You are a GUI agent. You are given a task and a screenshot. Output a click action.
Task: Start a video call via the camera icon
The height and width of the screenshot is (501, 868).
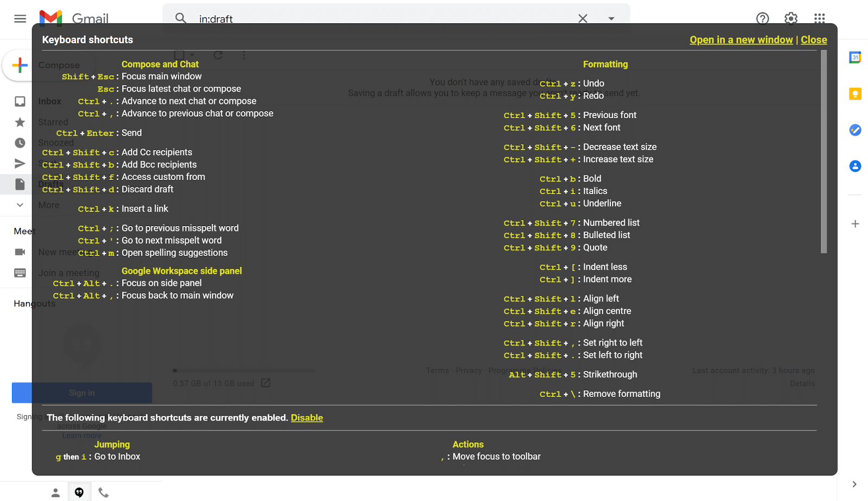point(20,252)
